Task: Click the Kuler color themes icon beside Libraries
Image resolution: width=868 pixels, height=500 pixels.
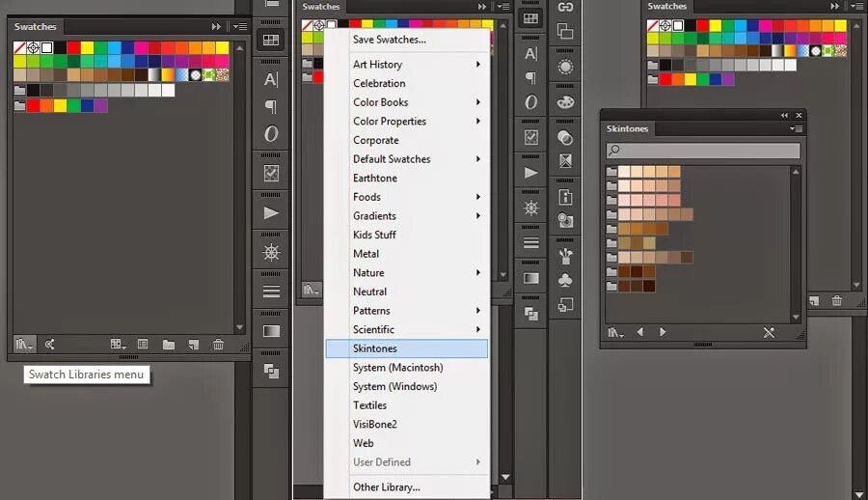Action: tap(50, 345)
